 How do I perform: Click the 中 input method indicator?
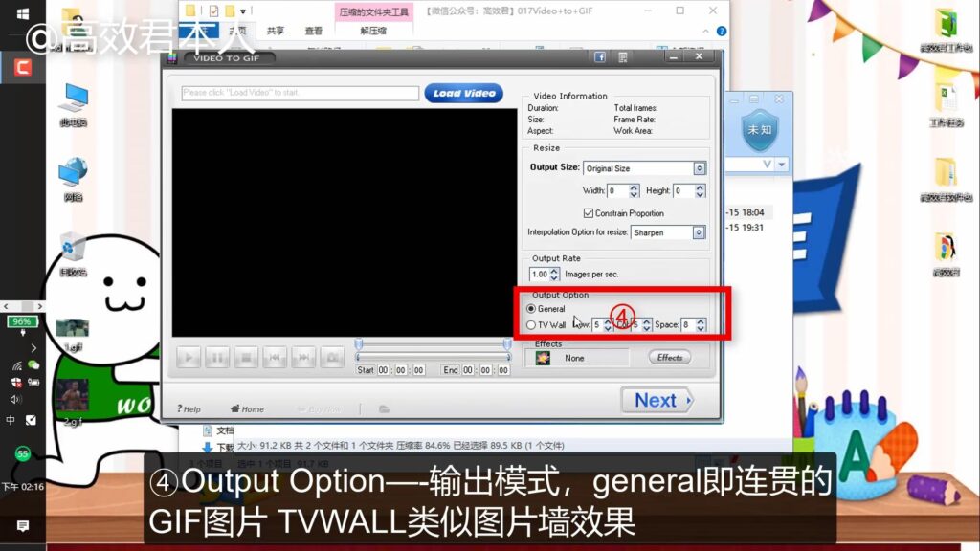(x=11, y=420)
